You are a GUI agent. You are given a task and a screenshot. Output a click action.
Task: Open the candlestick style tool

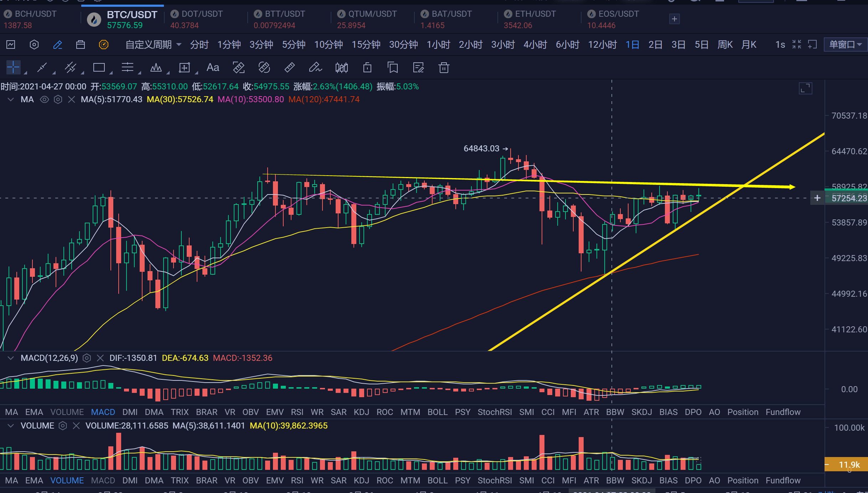click(341, 67)
